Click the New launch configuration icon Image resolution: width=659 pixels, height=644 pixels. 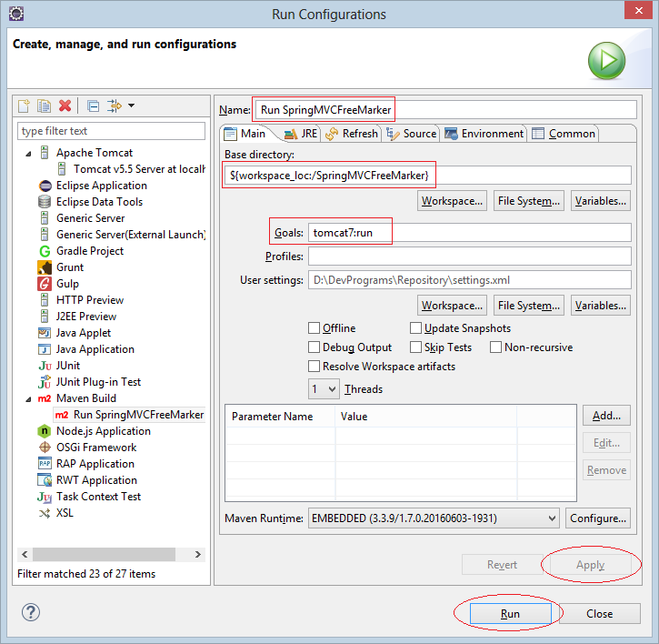[x=24, y=106]
